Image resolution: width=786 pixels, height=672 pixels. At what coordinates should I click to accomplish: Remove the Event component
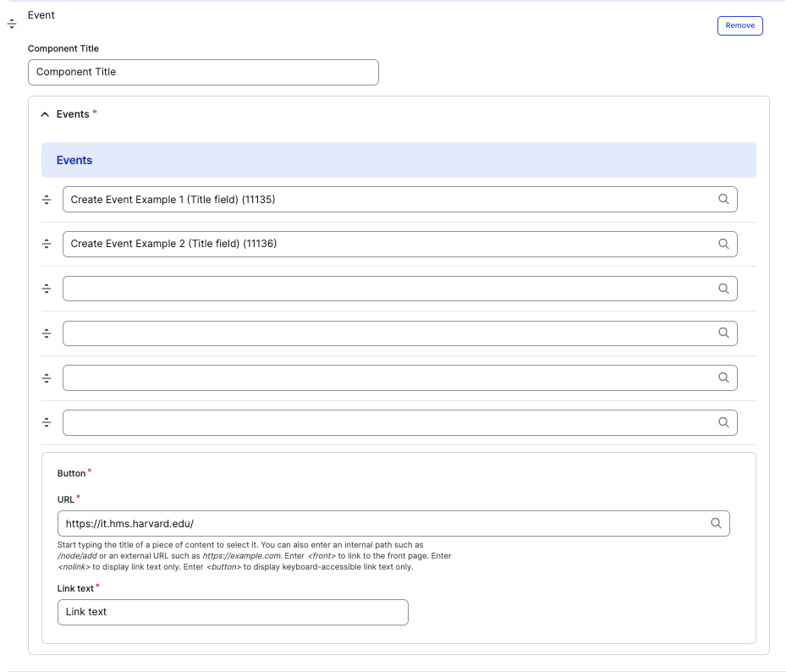[x=739, y=25]
